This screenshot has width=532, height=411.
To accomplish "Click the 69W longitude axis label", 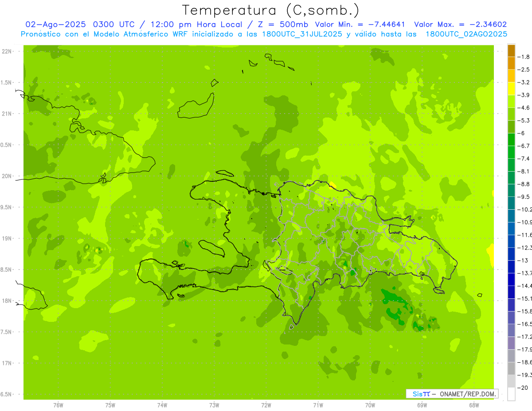I will [422, 405].
